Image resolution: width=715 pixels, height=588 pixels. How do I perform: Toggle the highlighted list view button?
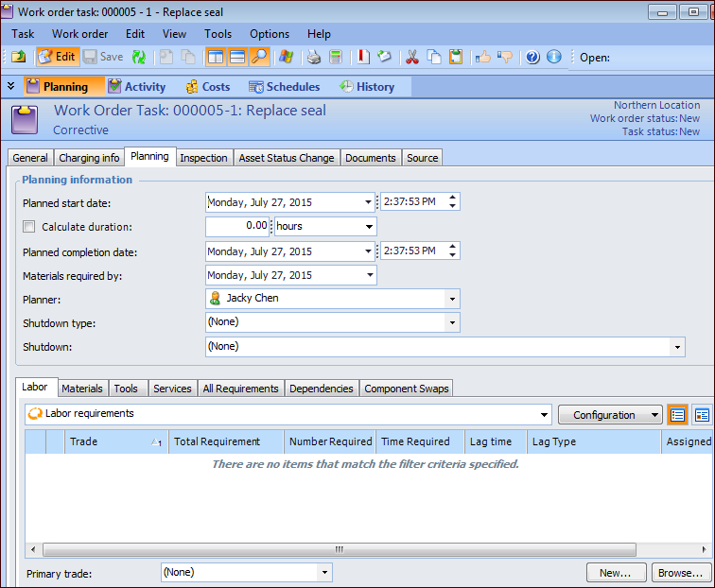pos(677,415)
